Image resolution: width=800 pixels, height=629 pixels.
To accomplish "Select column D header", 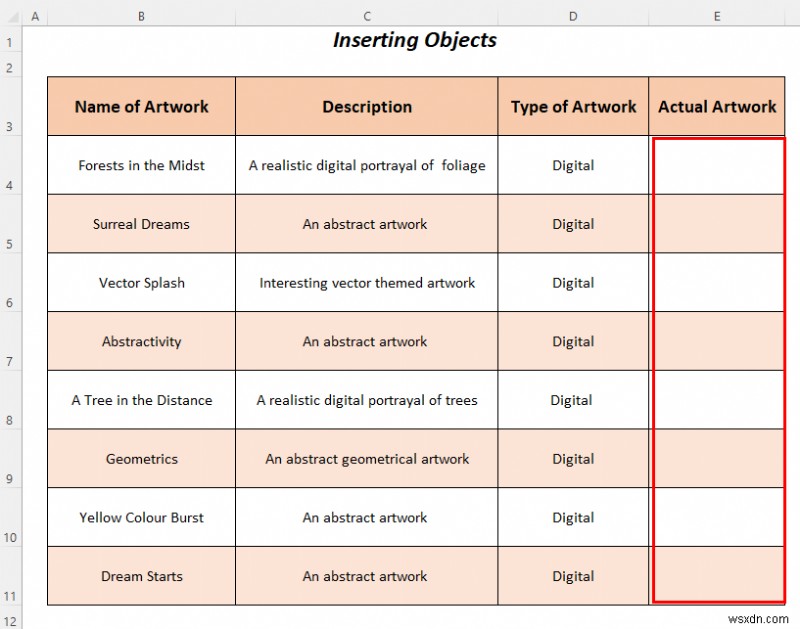I will pos(573,16).
